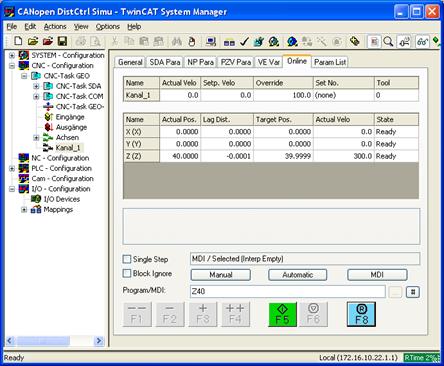
Task: Select the Eingänge tree node
Action: click(70, 117)
